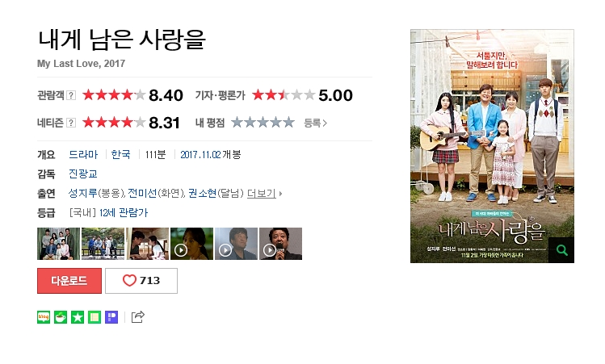The width and height of the screenshot is (605, 364).
Task: Open help icon next to 네티즌
Action: (71, 123)
